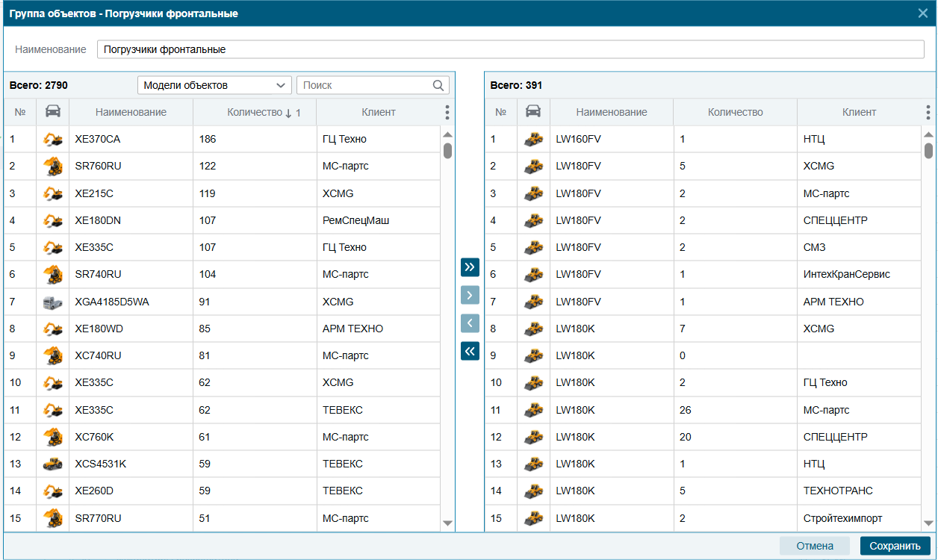
Task: Sort right table by Наименование column
Action: click(611, 112)
